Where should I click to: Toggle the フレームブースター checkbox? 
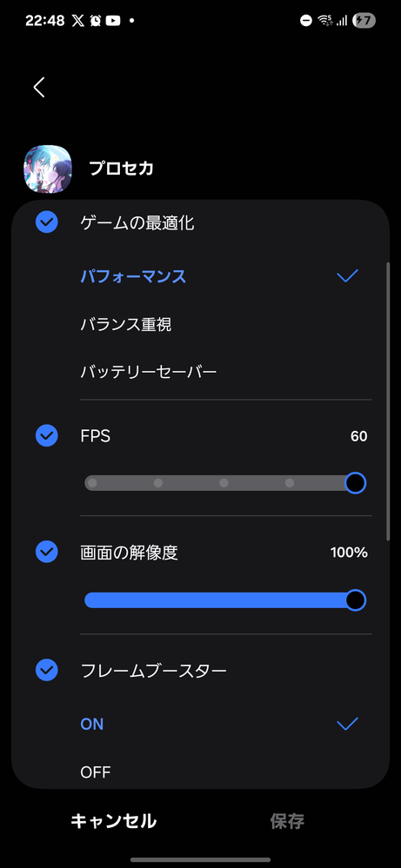46,671
